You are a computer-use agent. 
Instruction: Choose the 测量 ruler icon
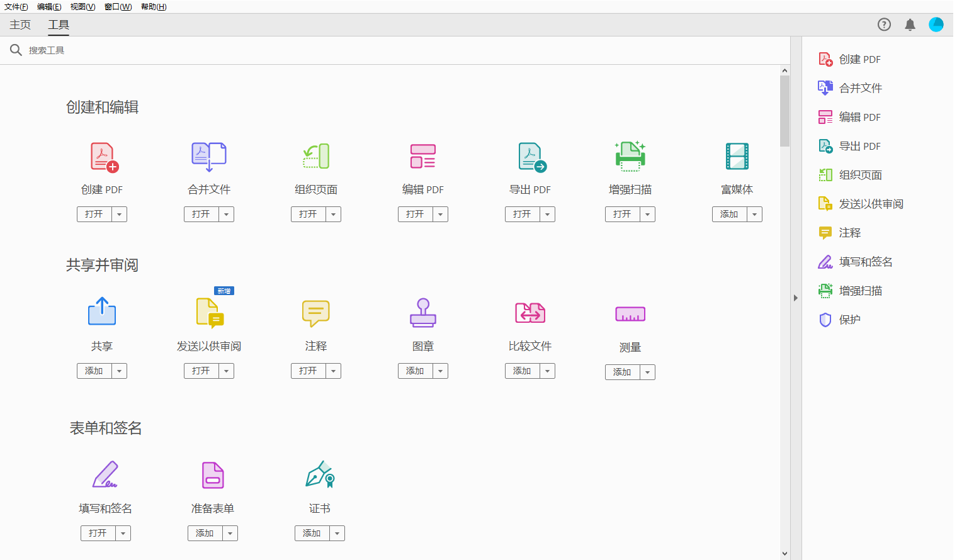pos(630,314)
